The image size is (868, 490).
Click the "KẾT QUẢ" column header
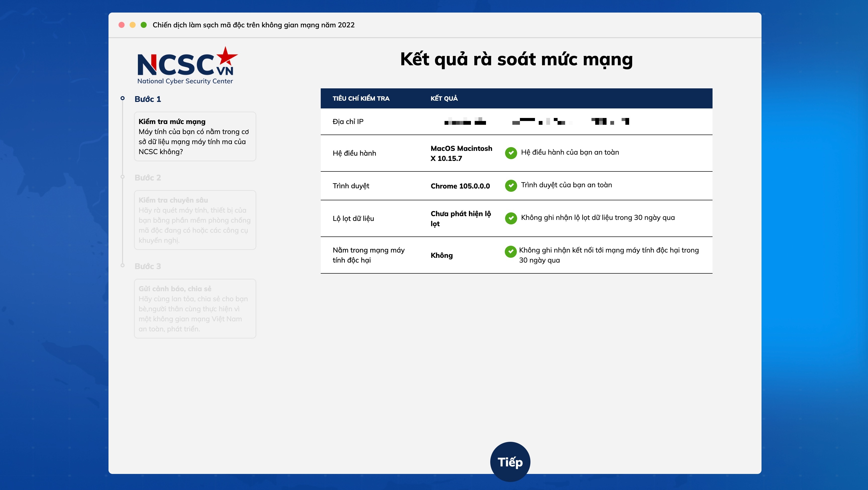pyautogui.click(x=444, y=98)
